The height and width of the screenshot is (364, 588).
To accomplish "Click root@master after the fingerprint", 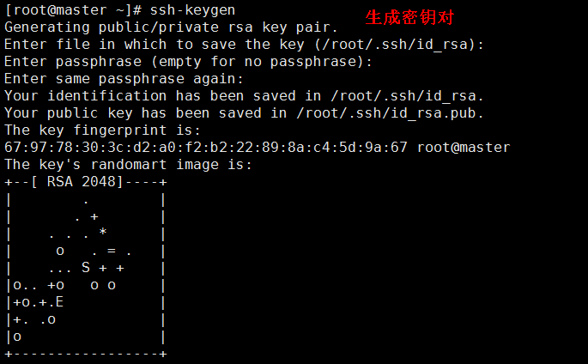I will click(464, 148).
